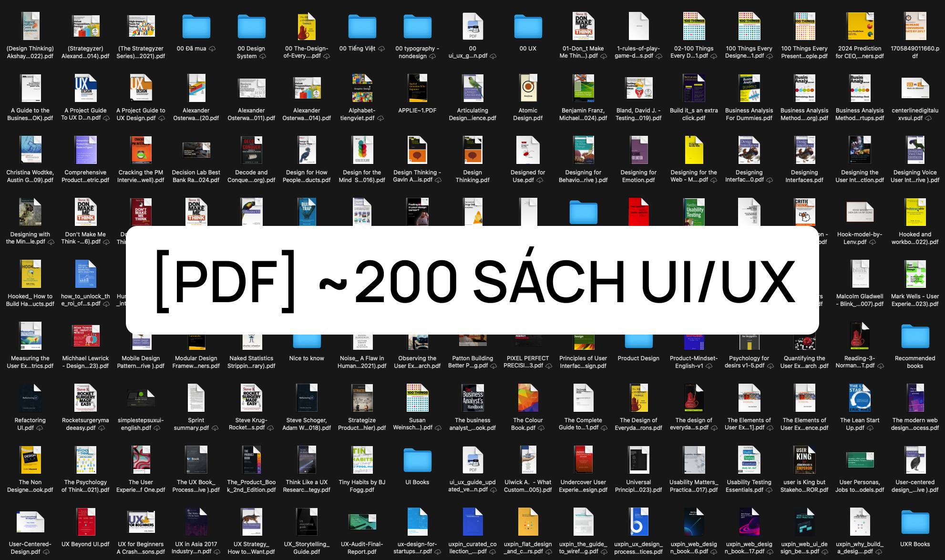
Task: Open the '00 UX' folder icon
Action: pyautogui.click(x=528, y=26)
